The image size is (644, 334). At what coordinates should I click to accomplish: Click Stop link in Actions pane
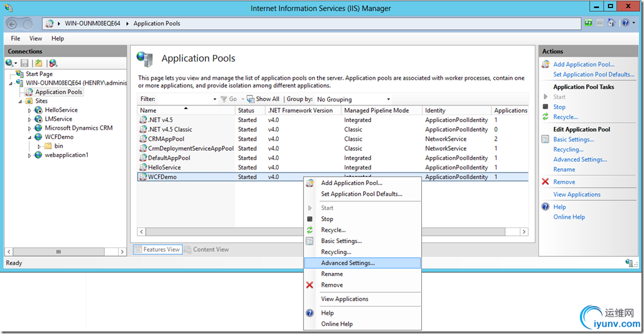(559, 107)
